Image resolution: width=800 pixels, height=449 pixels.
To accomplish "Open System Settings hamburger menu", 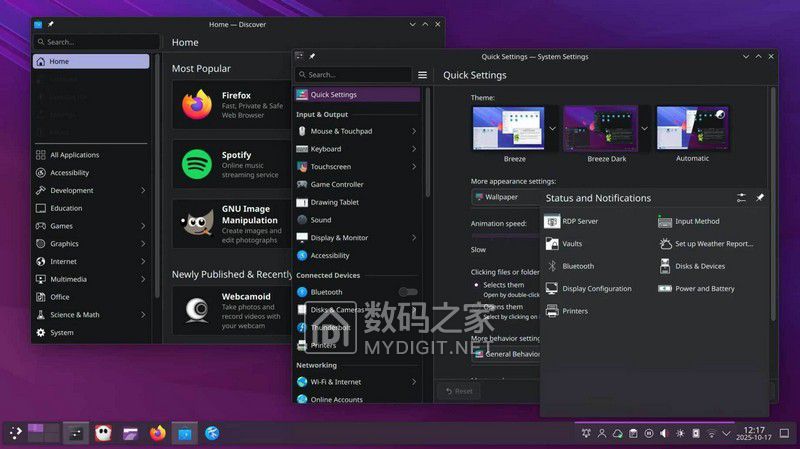I will click(423, 75).
